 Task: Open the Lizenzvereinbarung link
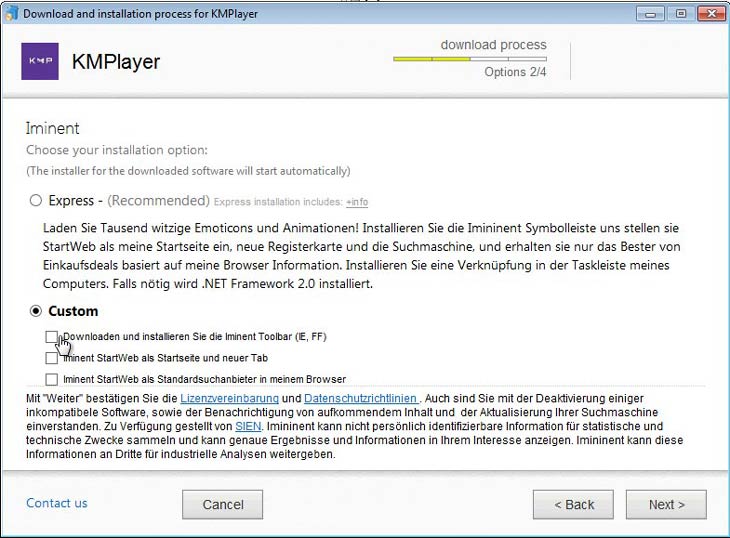point(230,398)
